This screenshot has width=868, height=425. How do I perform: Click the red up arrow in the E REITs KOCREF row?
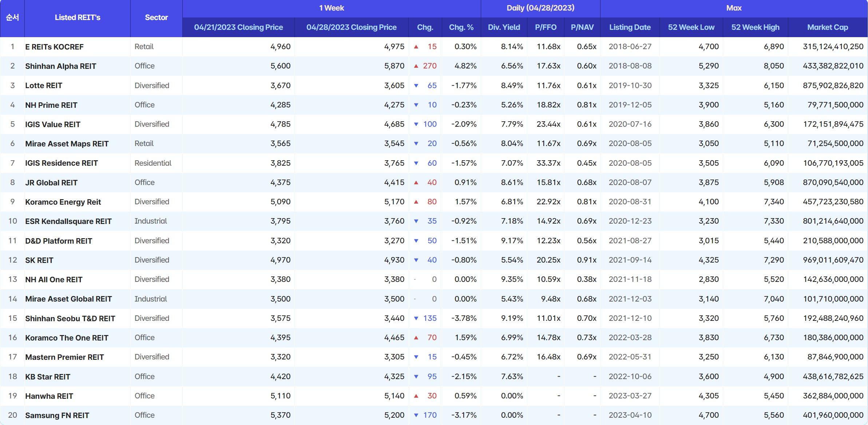coord(416,47)
